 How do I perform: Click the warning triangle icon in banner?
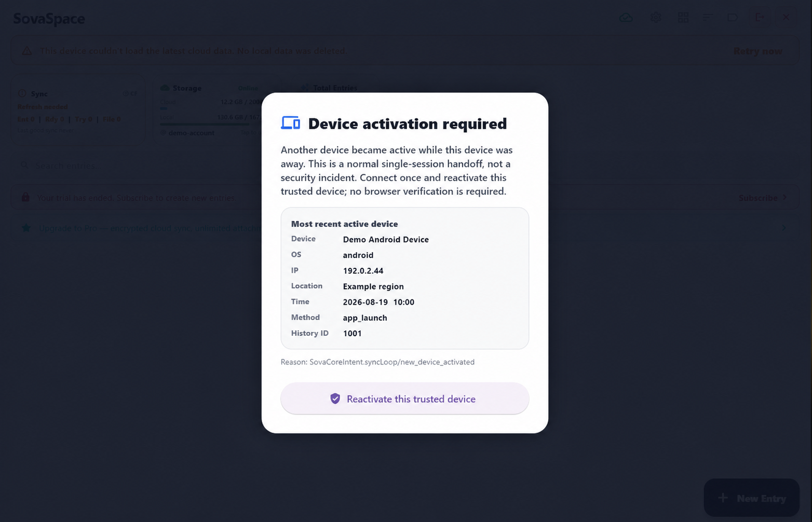coord(26,51)
